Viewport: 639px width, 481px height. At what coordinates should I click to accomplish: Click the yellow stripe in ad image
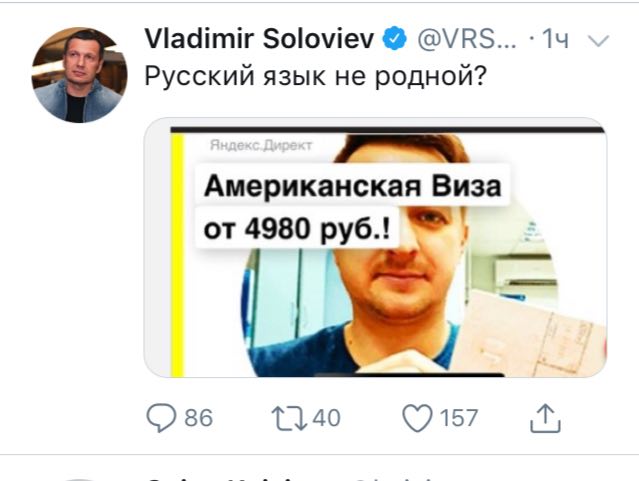pyautogui.click(x=177, y=256)
